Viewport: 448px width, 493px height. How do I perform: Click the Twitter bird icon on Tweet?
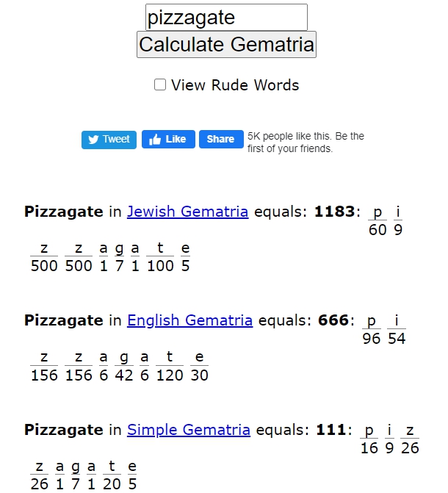pyautogui.click(x=93, y=140)
